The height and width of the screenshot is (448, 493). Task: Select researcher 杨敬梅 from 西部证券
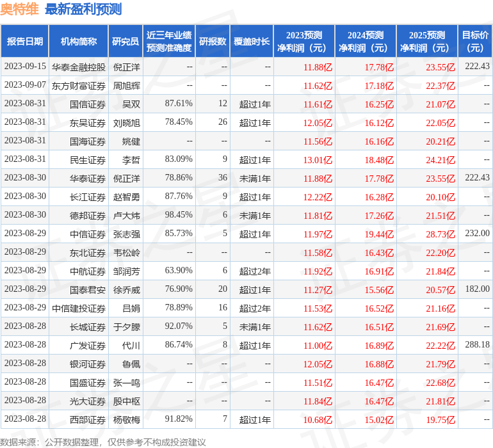tap(127, 419)
